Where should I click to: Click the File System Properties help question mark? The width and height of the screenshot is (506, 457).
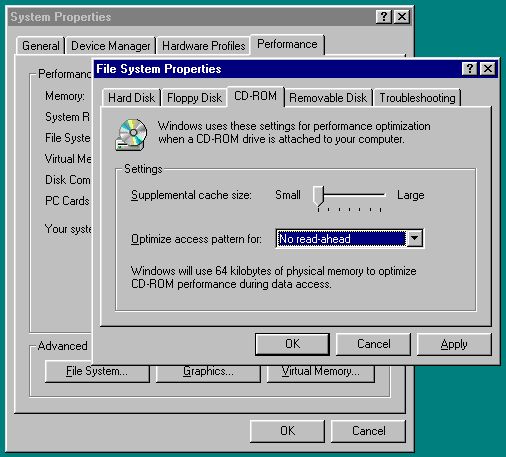pos(470,69)
